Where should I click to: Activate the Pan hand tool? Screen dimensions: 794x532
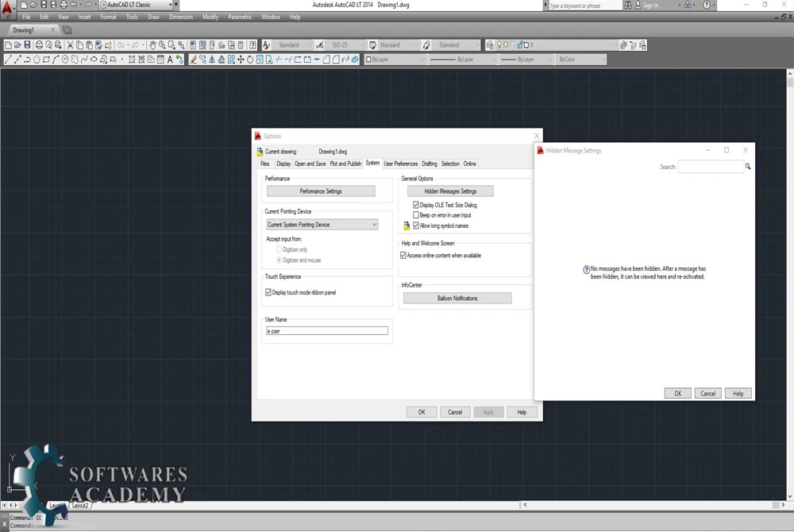point(152,45)
